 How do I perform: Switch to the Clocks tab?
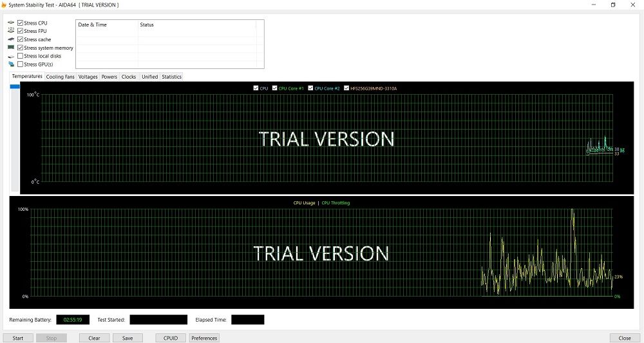click(x=129, y=77)
